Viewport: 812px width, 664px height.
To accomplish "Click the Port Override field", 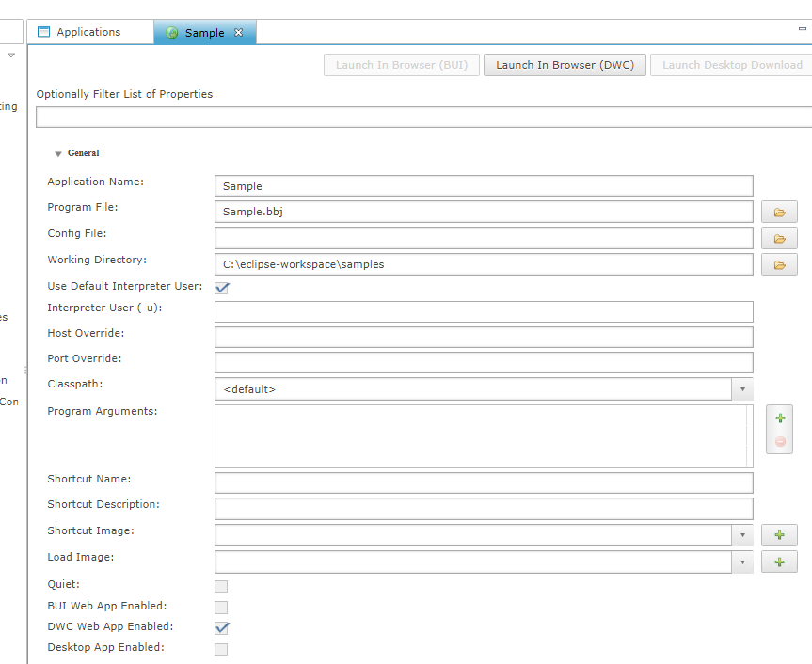I will (484, 362).
